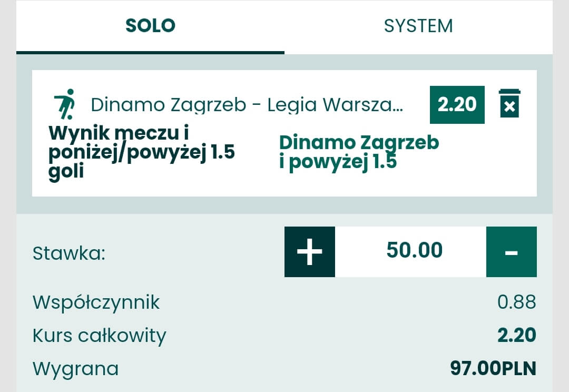Click the 0.88 coefficient value
This screenshot has height=392, width=569.
pos(516,302)
